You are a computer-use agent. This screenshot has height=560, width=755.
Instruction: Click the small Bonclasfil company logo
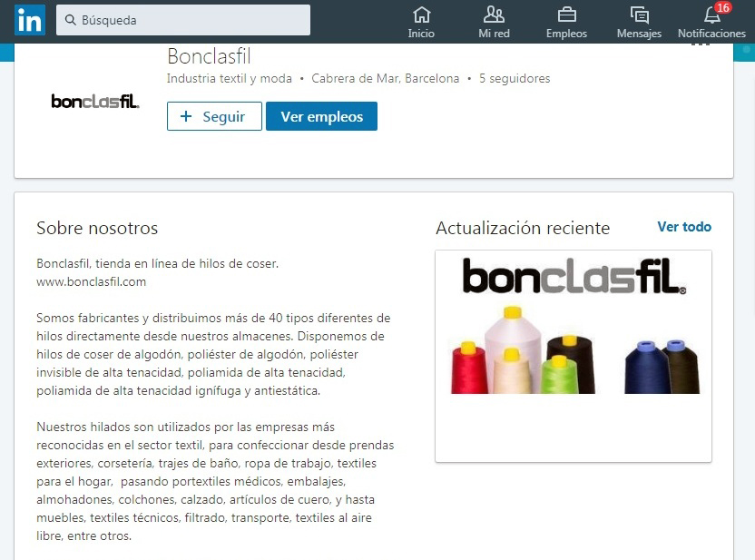(x=95, y=101)
